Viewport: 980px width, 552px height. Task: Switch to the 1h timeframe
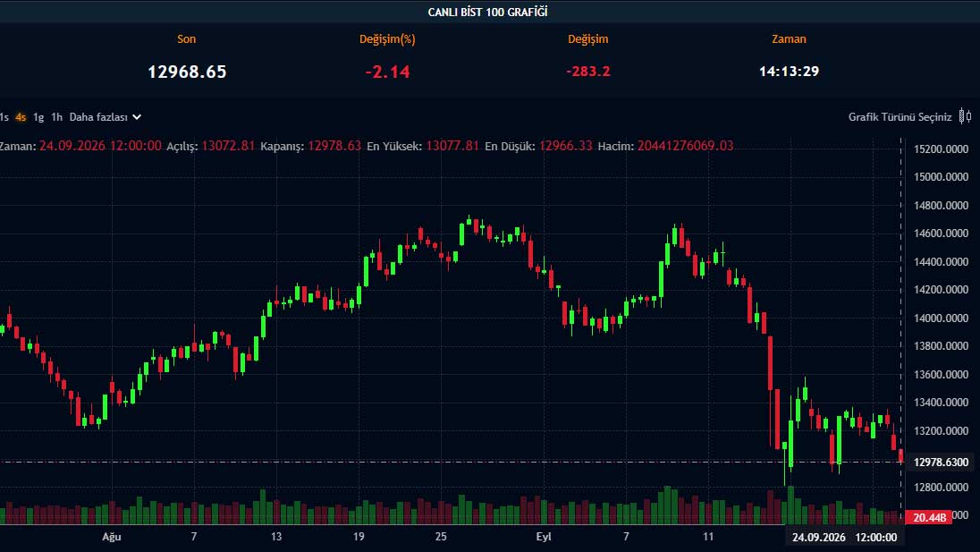(x=57, y=117)
